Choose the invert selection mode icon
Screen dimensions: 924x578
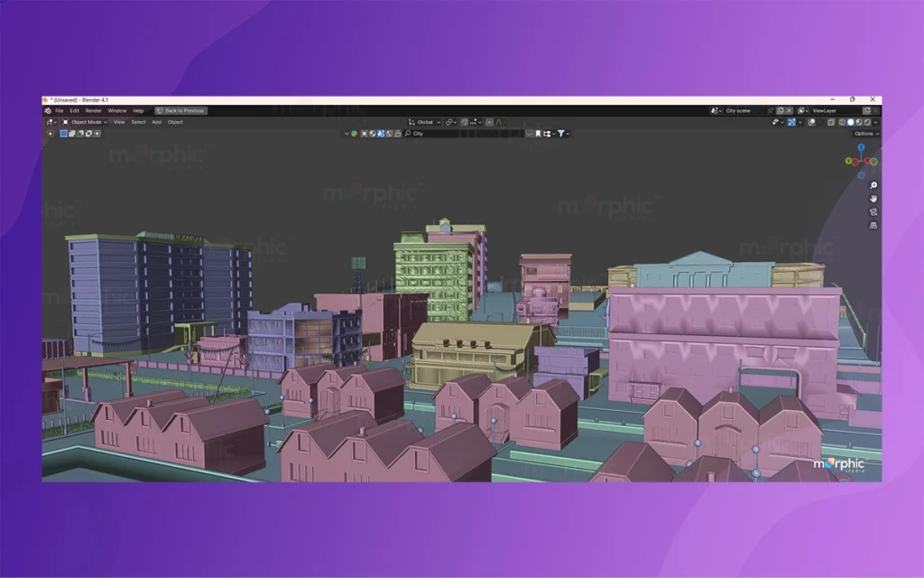tap(88, 134)
